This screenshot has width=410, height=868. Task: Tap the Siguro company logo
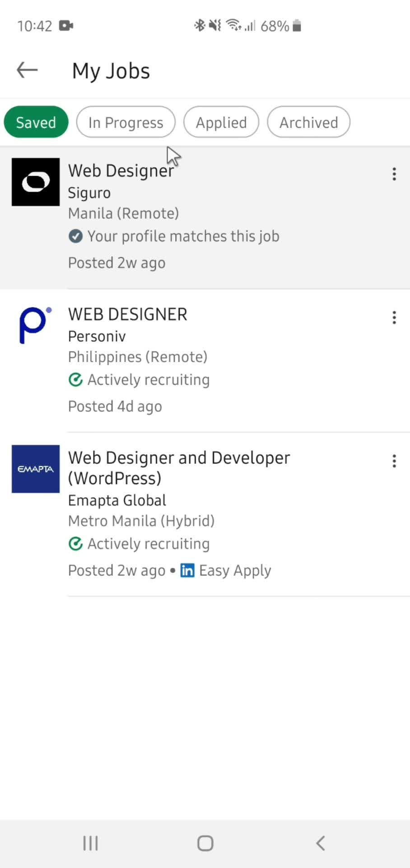click(36, 182)
